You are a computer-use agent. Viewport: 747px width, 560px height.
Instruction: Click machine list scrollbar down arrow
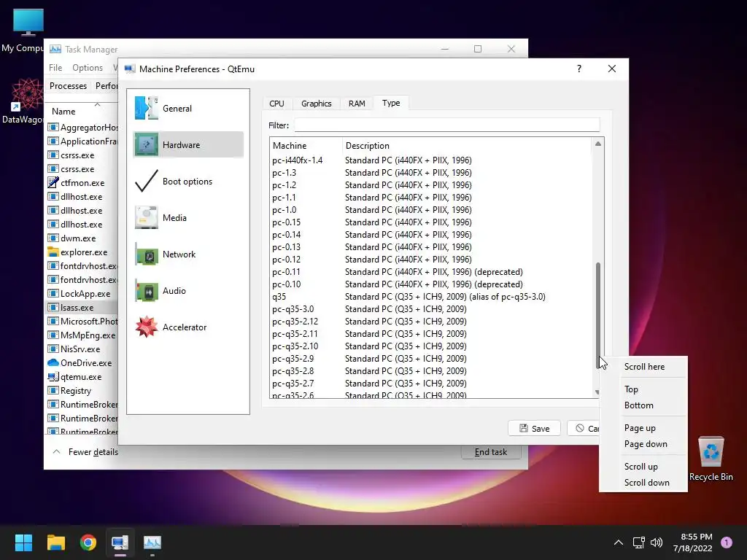[x=598, y=392]
